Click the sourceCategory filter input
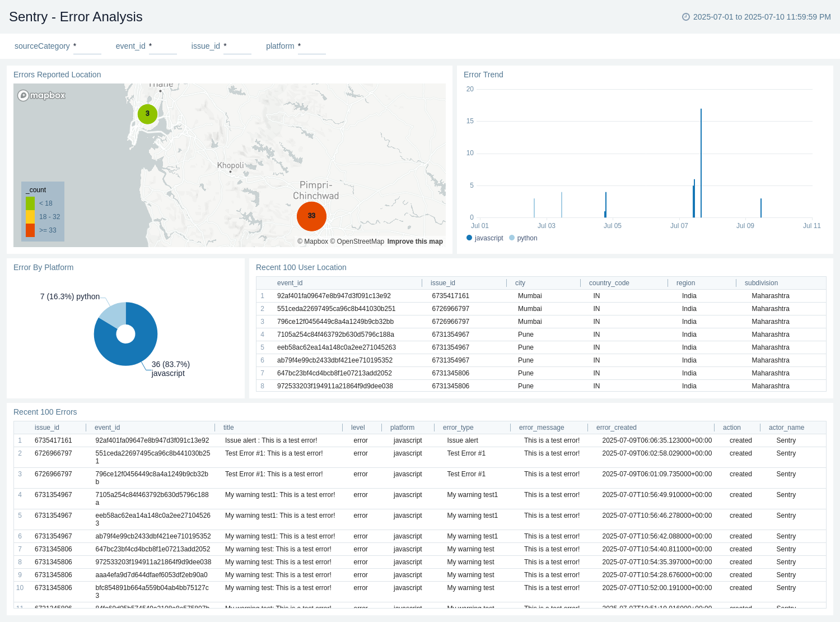This screenshot has height=622, width=840. click(x=87, y=47)
